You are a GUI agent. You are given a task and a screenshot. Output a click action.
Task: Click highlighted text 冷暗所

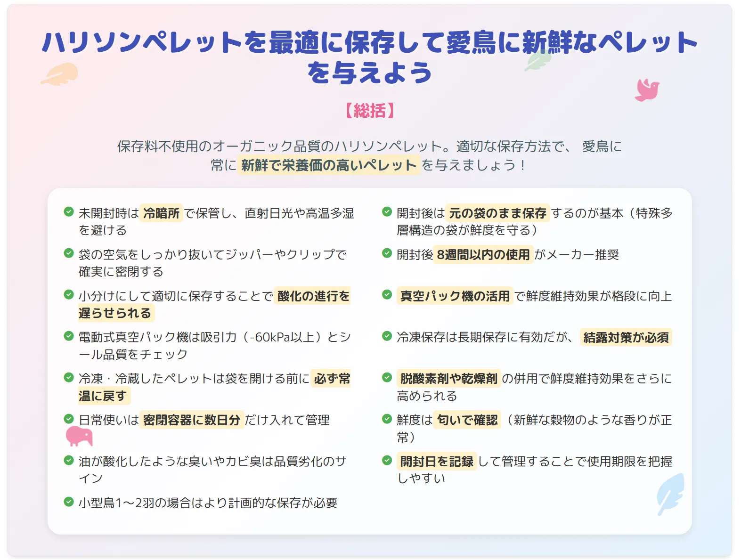click(161, 213)
